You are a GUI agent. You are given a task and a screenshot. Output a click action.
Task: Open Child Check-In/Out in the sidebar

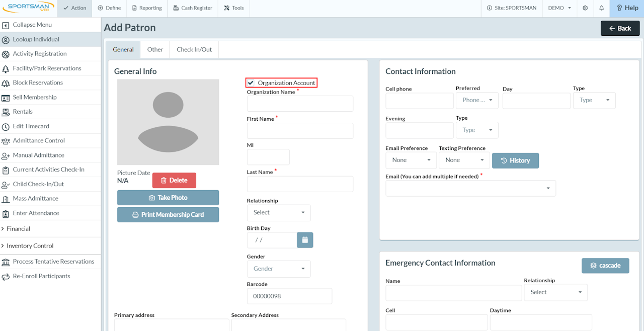[x=38, y=184]
